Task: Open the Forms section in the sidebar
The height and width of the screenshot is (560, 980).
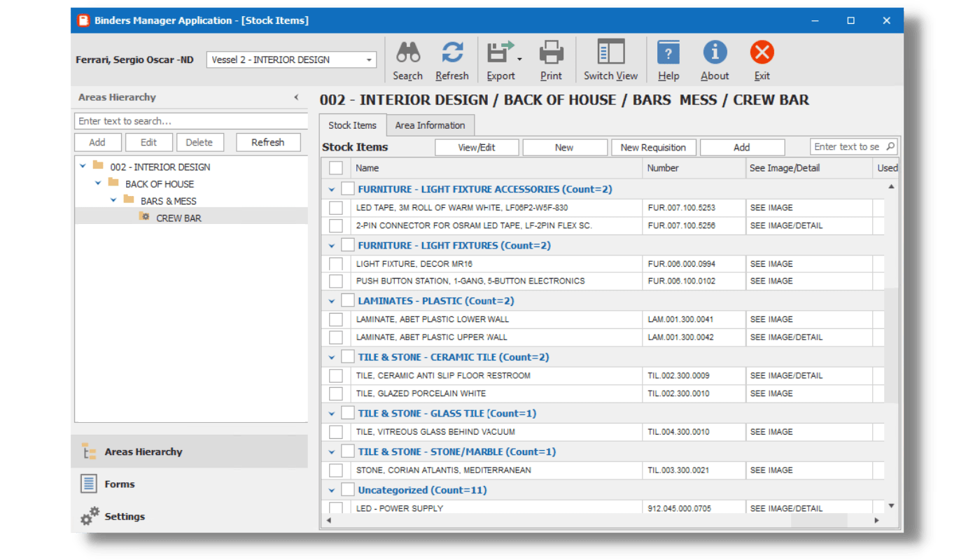Action: (x=118, y=484)
